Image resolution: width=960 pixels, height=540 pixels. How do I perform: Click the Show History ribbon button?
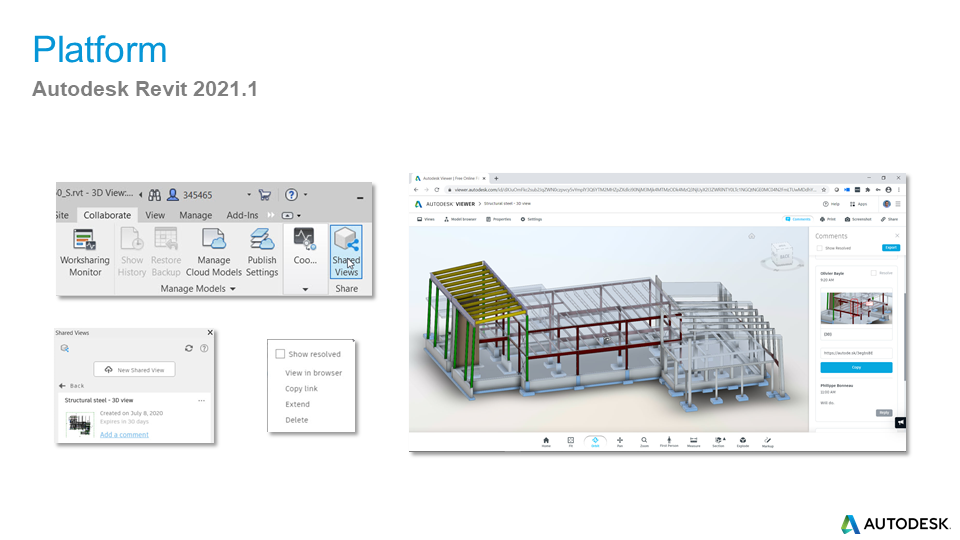point(132,252)
